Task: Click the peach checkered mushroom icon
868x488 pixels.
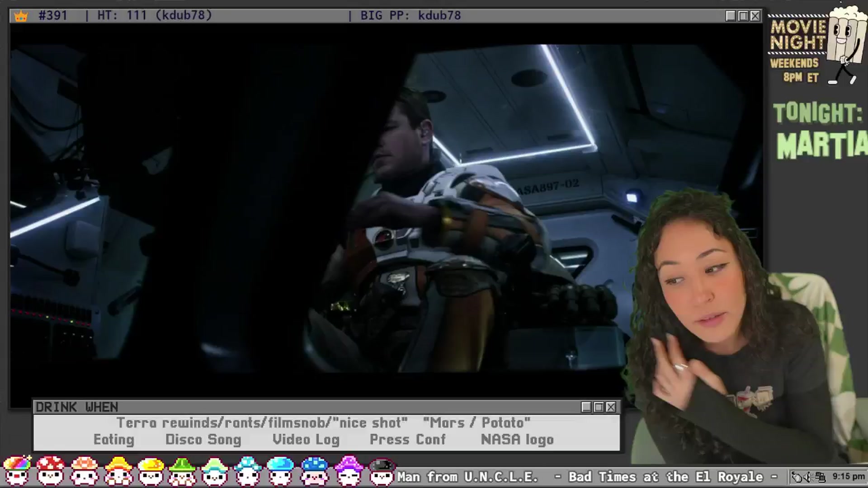Action: (84, 470)
